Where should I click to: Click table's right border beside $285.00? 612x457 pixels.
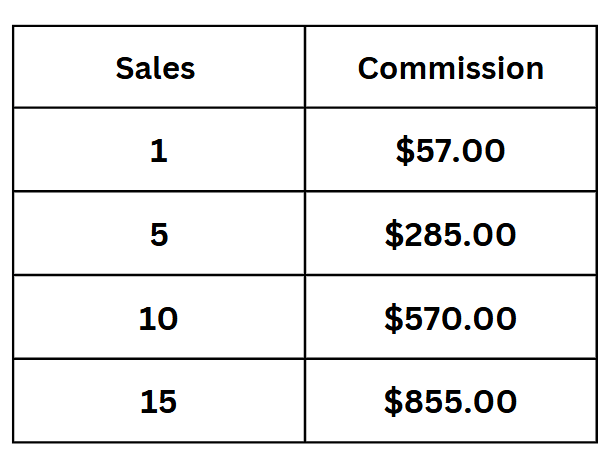(x=597, y=235)
